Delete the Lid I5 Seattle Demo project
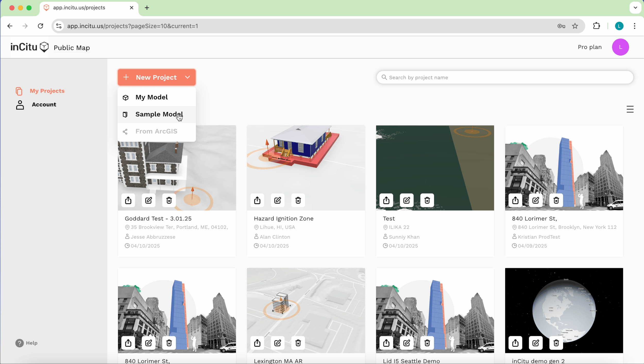The height and width of the screenshot is (364, 644). (427, 343)
